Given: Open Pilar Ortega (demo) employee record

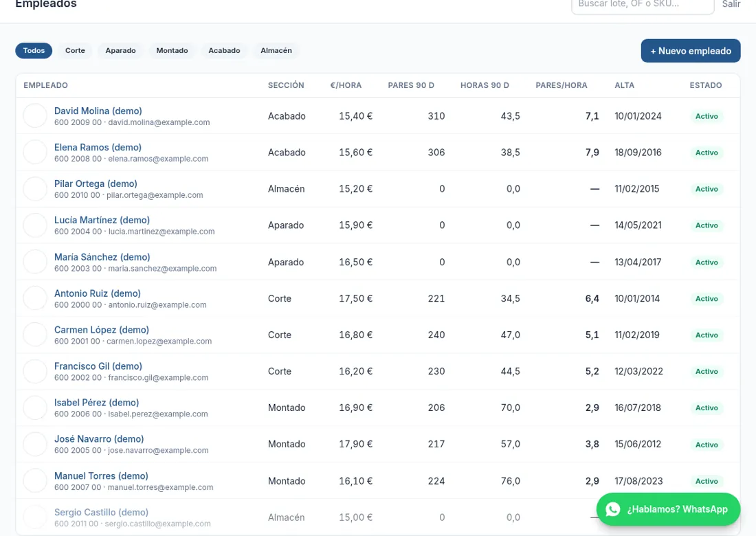Looking at the screenshot, I should [x=96, y=183].
